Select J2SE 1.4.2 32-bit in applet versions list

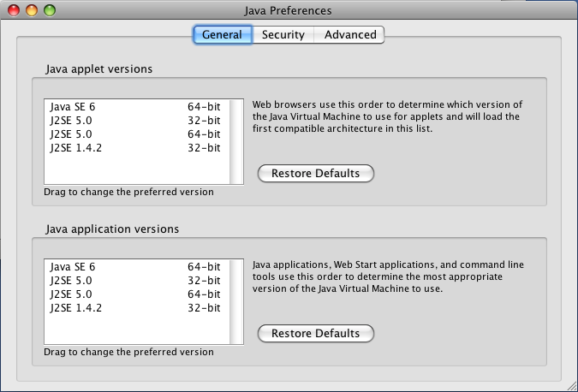[137, 148]
